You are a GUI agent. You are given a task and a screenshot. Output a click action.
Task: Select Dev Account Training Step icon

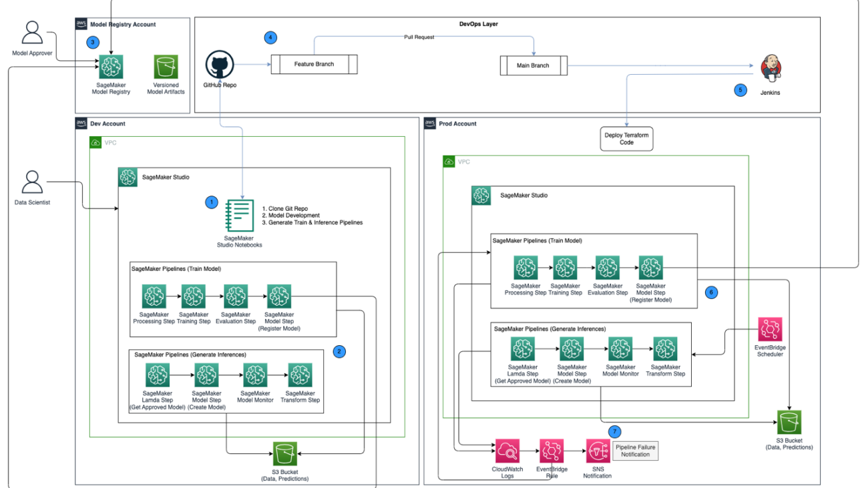click(194, 296)
